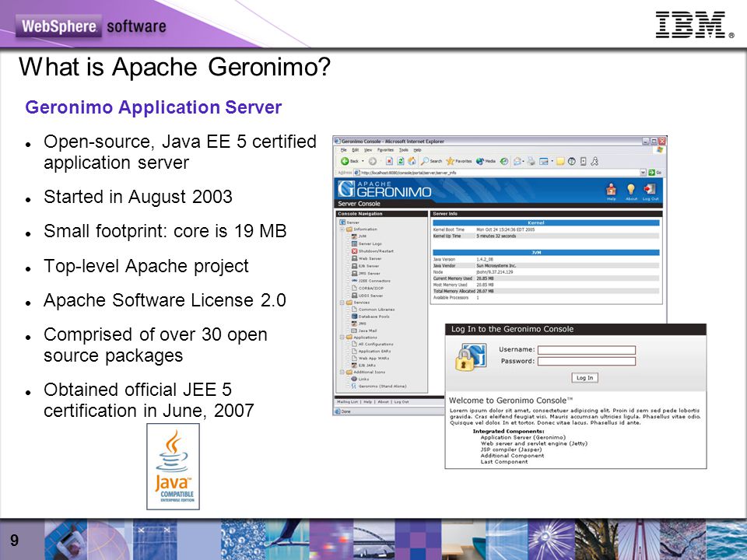
Task: Select Web App WARs in navigation tree
Action: (370, 358)
